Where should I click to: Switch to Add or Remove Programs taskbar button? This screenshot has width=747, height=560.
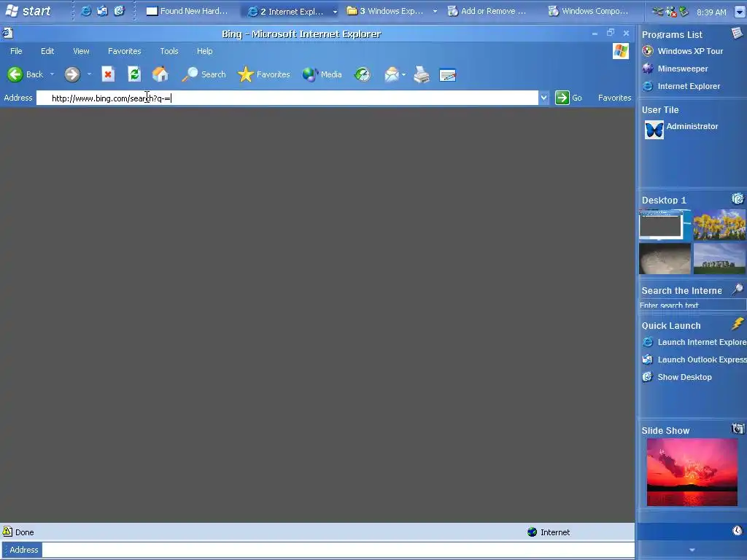pos(488,11)
